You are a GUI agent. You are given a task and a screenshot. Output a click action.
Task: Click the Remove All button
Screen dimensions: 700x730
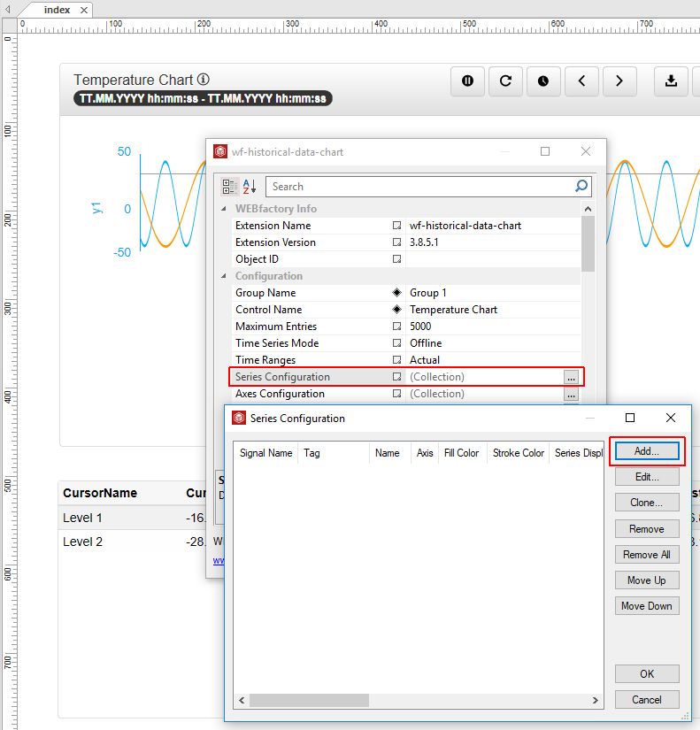tap(647, 555)
